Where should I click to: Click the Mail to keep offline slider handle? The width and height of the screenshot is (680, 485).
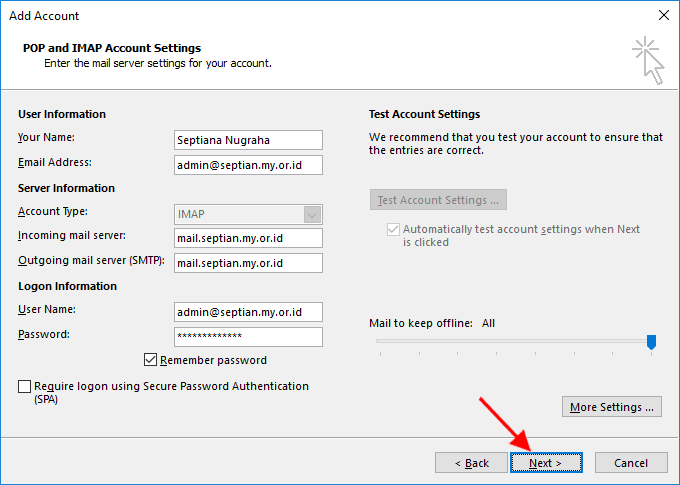[x=651, y=342]
